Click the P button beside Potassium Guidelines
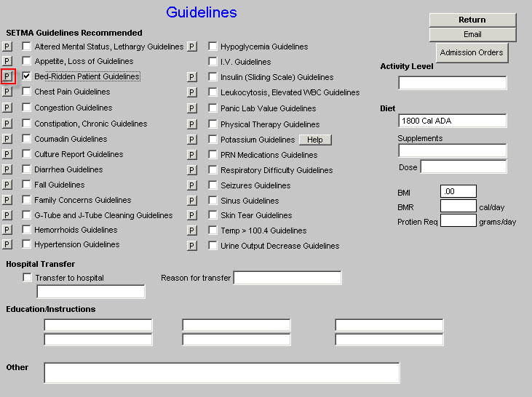 [191, 140]
